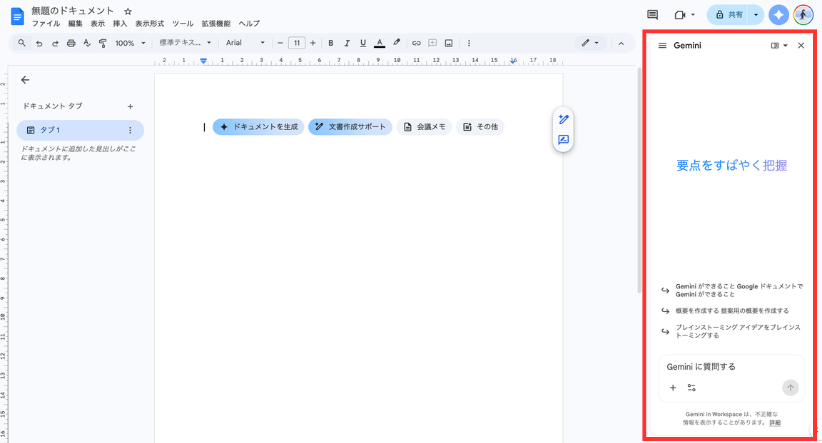
Task: Click the 詳細 link in Gemini disclaimer
Action: [775, 423]
